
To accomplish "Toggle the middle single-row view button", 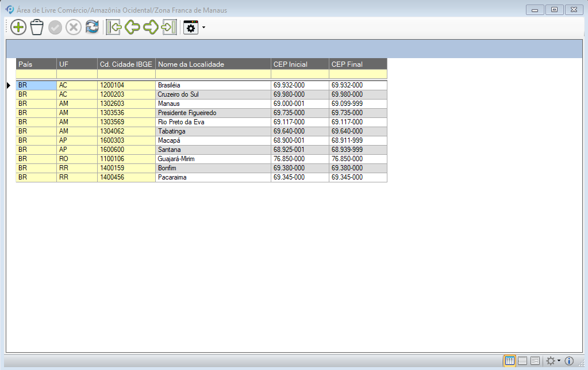I will coord(522,361).
